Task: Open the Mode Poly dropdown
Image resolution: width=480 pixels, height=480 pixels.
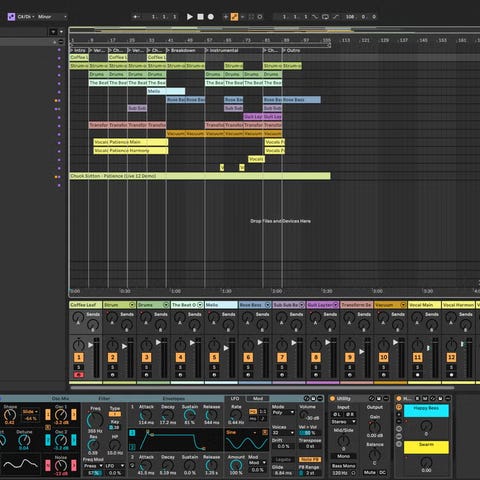Action: pos(283,412)
